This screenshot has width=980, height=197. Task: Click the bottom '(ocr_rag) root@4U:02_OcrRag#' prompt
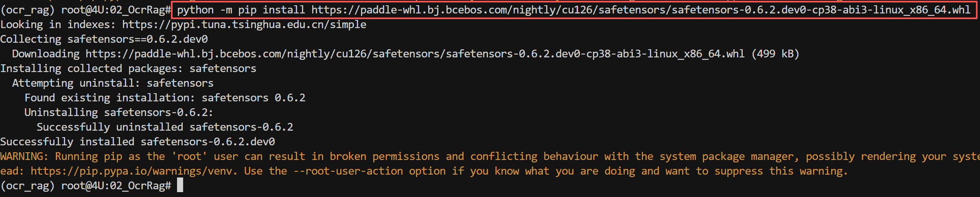[x=85, y=186]
